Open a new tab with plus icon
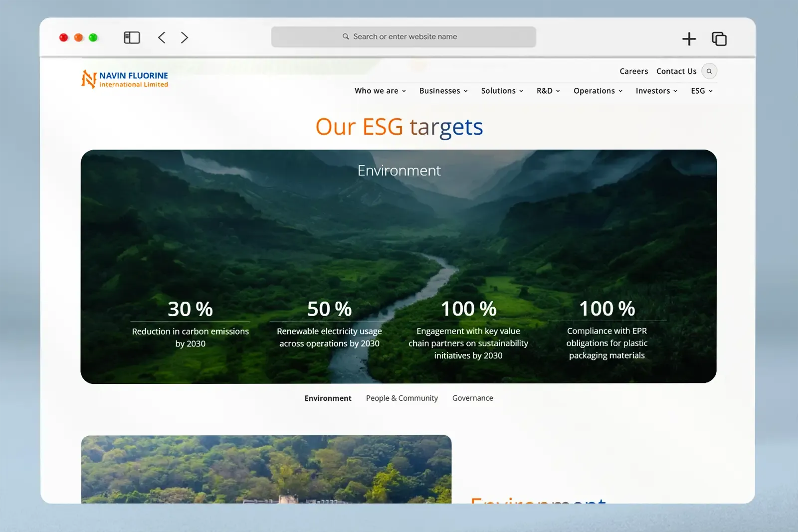Viewport: 798px width, 532px height. coord(689,38)
